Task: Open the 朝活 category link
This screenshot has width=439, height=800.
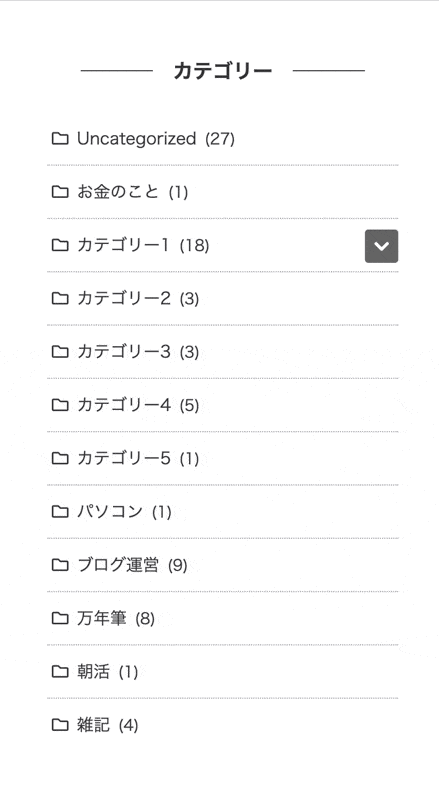Action: click(x=107, y=672)
